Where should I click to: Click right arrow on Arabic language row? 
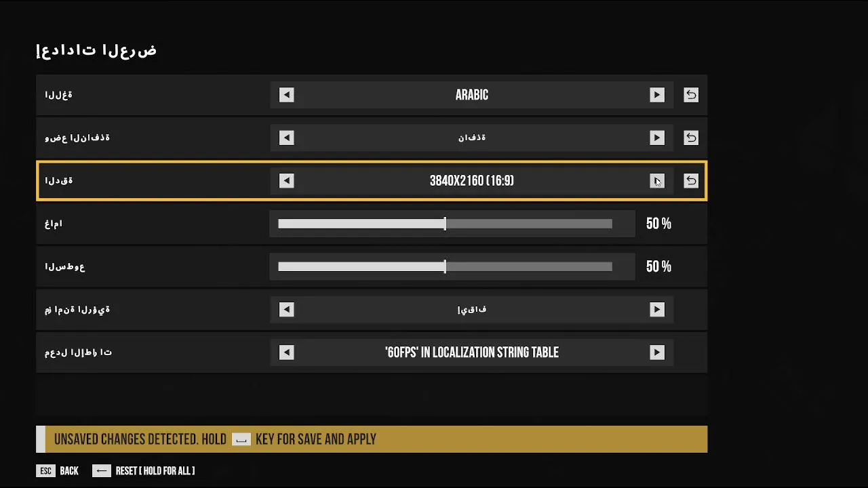[656, 95]
